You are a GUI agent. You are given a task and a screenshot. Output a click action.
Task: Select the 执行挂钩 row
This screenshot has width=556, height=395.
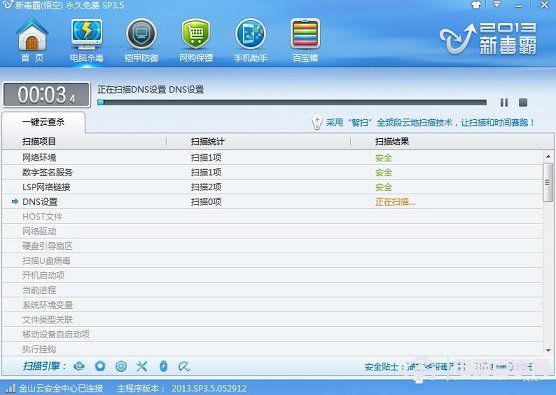tap(272, 349)
